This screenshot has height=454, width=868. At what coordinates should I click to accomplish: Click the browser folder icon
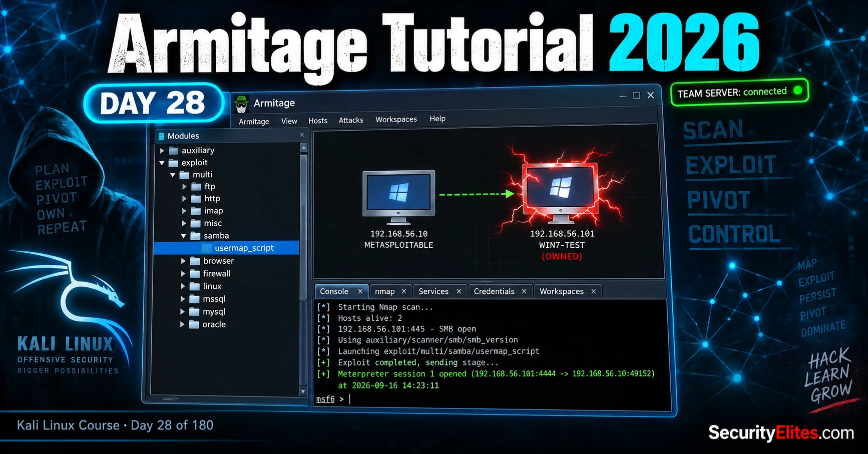pyautogui.click(x=195, y=261)
